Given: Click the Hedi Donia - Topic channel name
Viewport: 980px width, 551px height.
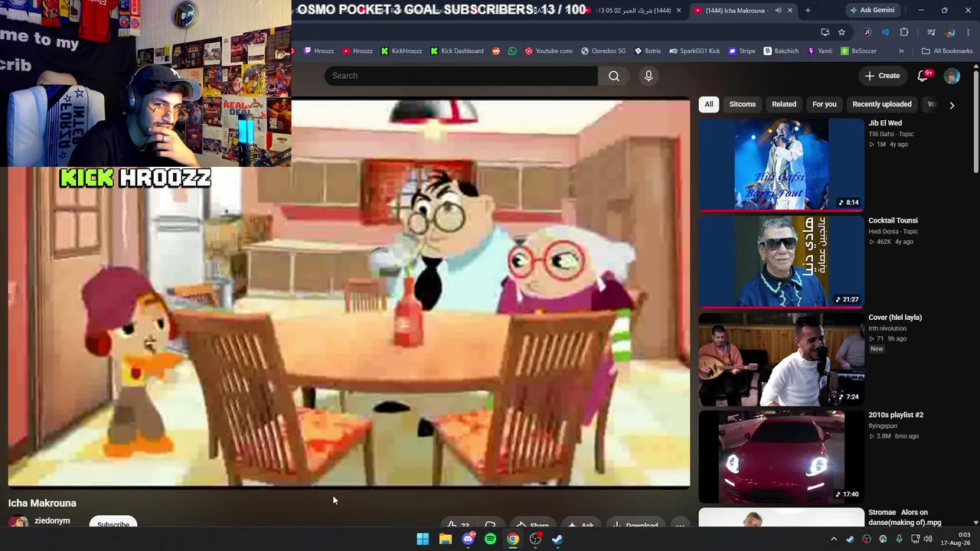Looking at the screenshot, I should (893, 231).
